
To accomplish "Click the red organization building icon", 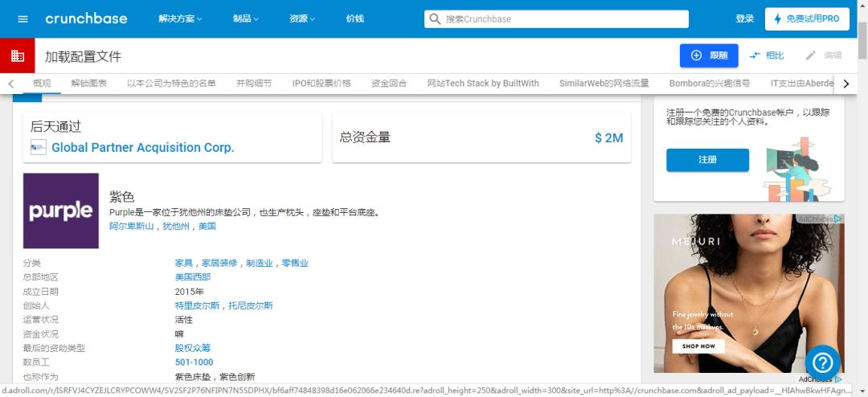I will coord(17,56).
